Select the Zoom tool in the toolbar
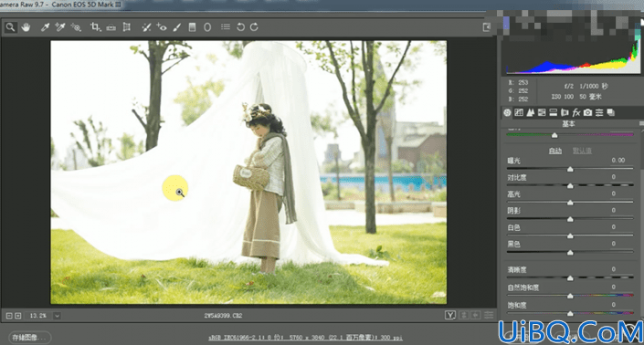Viewport: 644px width, 345px height. coord(10,27)
